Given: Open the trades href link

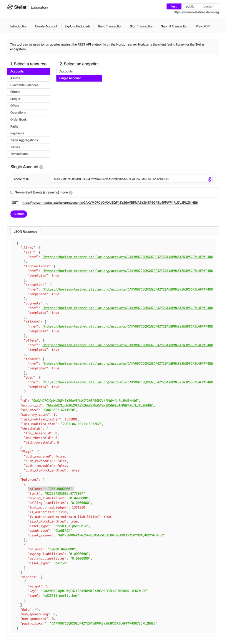Looking at the screenshot, I should pyautogui.click(x=127, y=364).
